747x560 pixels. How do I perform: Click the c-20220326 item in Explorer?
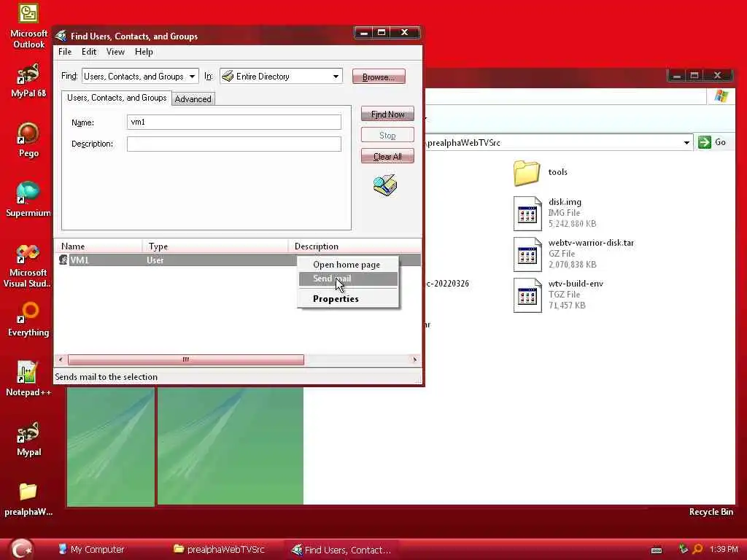click(x=447, y=284)
